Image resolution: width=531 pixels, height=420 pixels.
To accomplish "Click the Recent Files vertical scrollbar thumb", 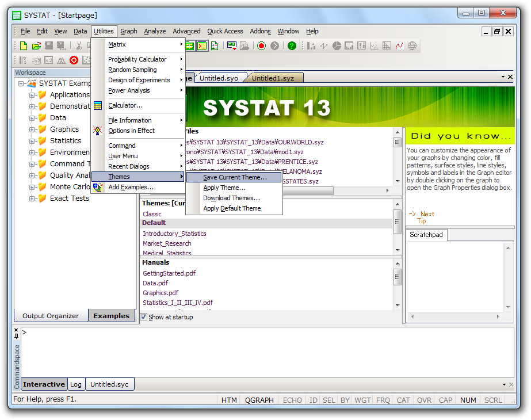I will [397, 142].
